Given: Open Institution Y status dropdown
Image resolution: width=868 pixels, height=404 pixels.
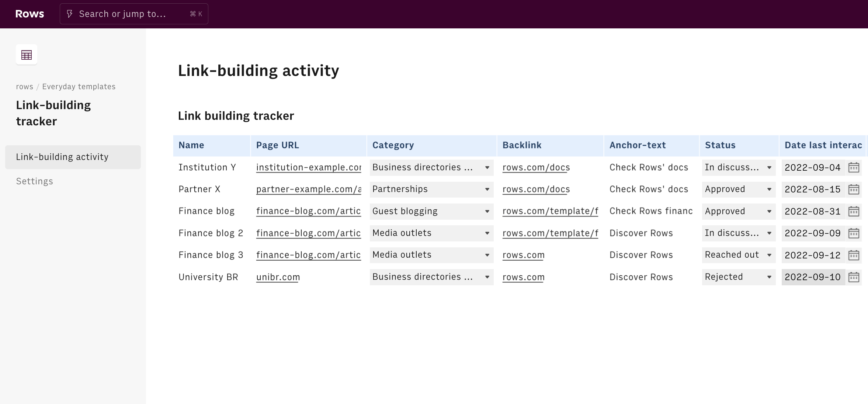Looking at the screenshot, I should (769, 167).
